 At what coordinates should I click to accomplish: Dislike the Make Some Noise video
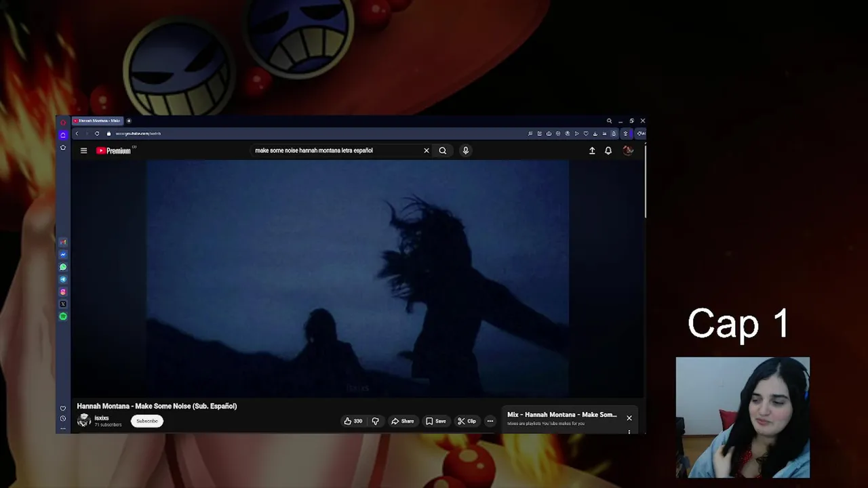[375, 421]
